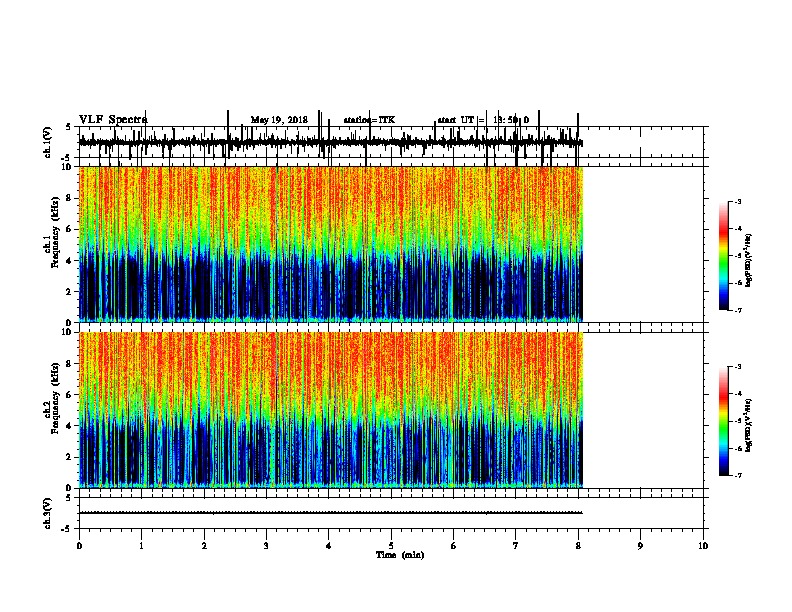The height and width of the screenshot is (612, 792).
Task: Click the ch.1 spectrogram color bar
Action: tap(724, 256)
